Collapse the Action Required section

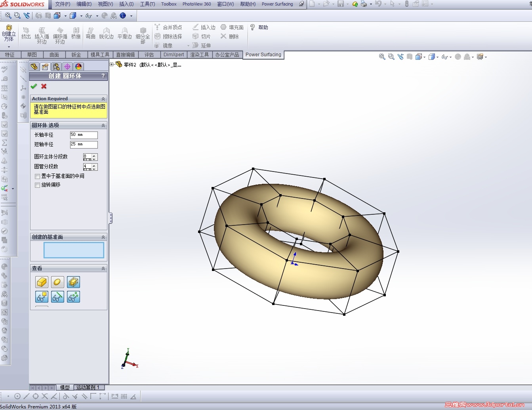[103, 99]
